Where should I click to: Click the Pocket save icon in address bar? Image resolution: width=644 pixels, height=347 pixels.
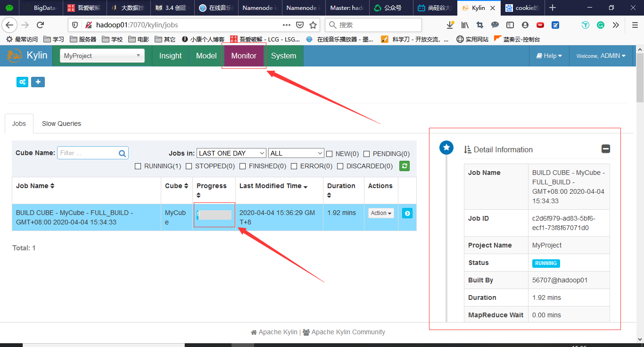click(x=300, y=25)
